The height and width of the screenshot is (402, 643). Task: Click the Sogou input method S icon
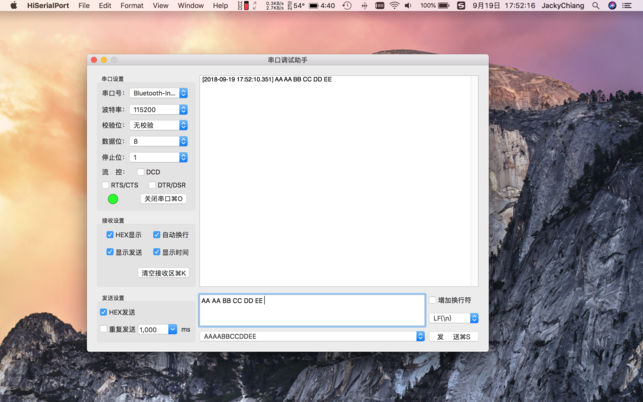point(461,6)
